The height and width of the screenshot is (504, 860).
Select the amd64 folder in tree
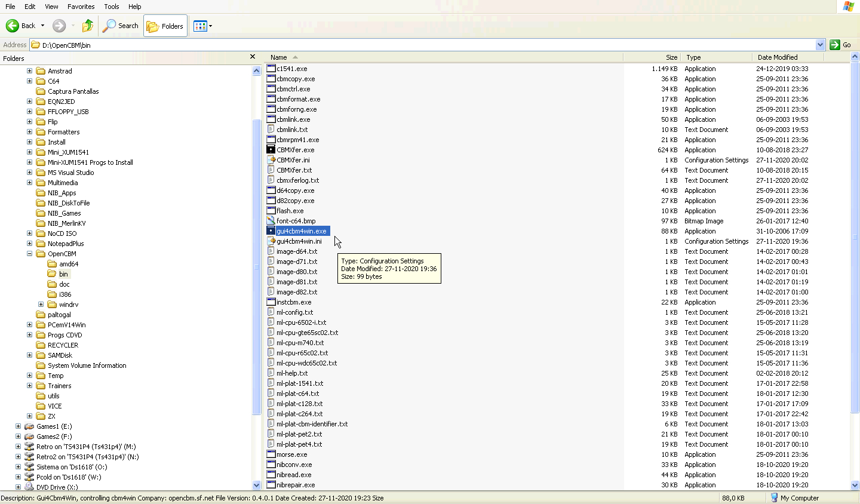tap(63, 264)
